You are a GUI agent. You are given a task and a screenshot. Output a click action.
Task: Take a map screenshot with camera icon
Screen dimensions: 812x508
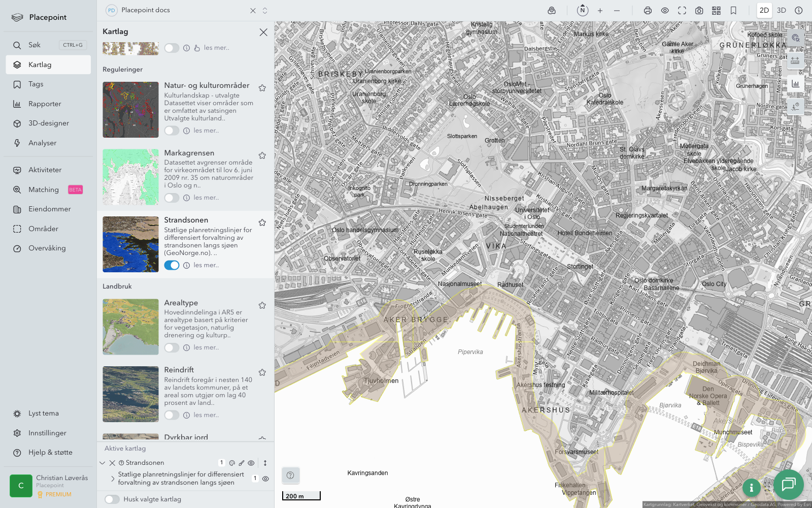tap(699, 10)
